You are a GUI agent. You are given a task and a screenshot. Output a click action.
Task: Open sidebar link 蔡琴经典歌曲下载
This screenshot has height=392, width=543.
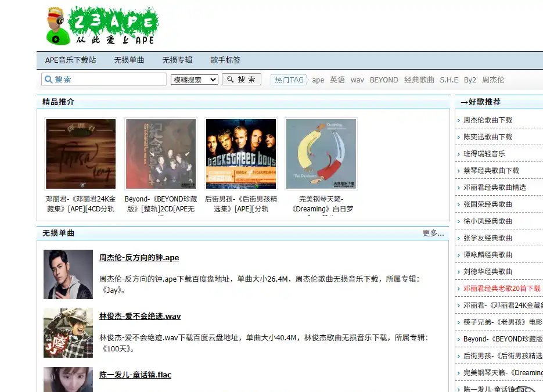click(x=491, y=170)
